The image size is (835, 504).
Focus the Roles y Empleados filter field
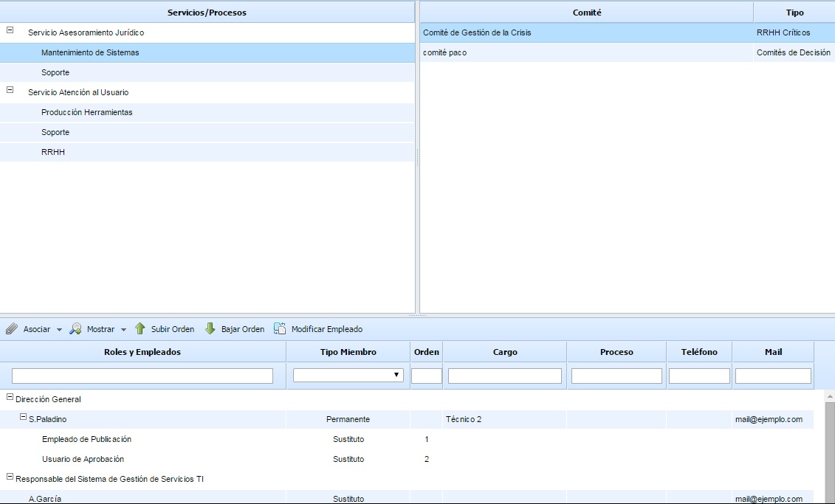coord(142,376)
